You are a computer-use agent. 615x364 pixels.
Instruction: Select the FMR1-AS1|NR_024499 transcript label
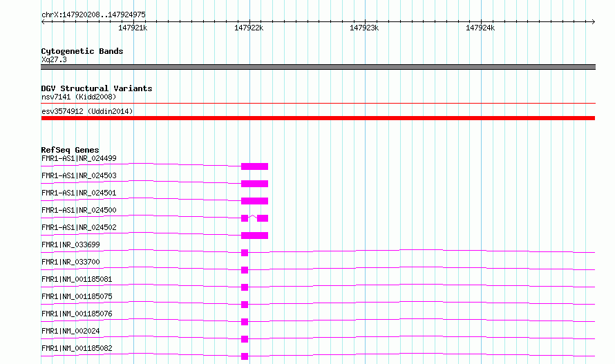79,158
